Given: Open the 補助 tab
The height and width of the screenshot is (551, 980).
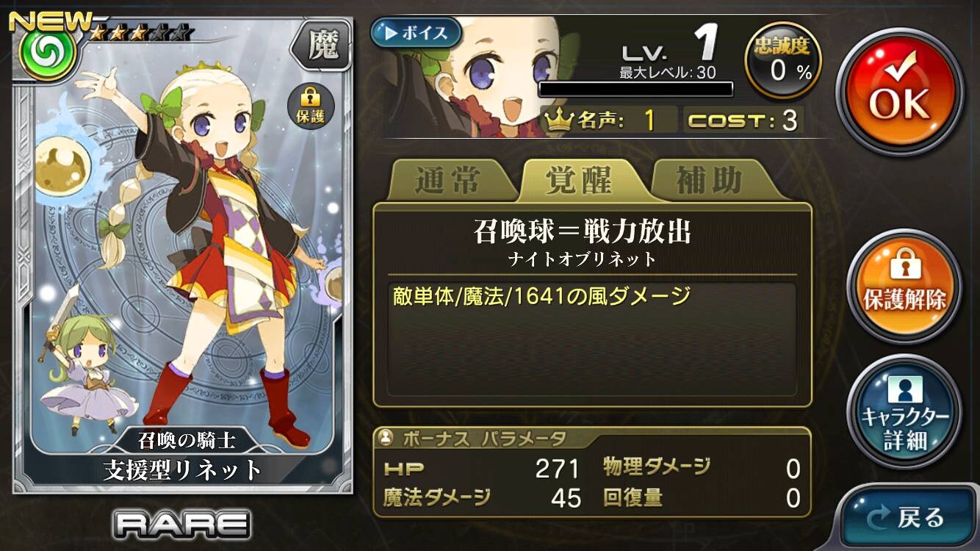Looking at the screenshot, I should point(709,181).
